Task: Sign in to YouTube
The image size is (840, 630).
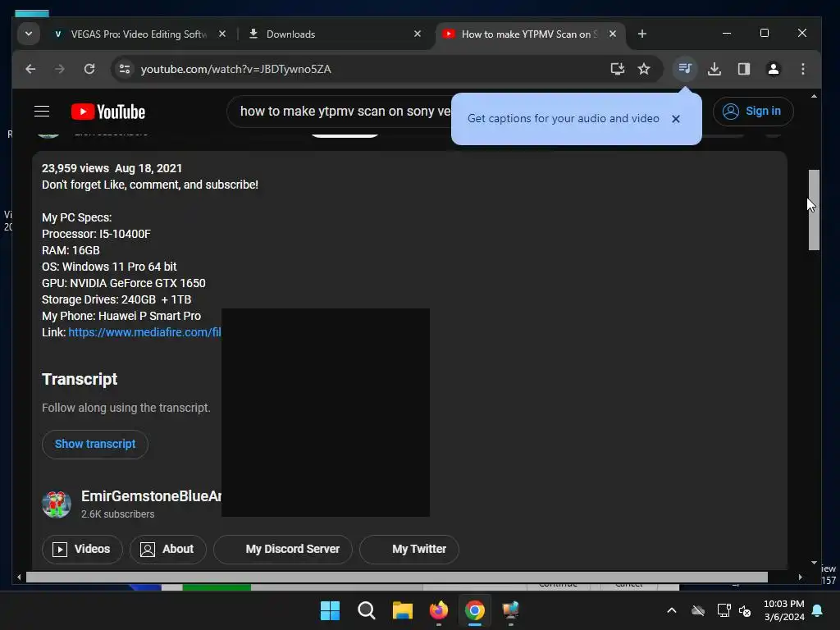Action: pos(753,112)
